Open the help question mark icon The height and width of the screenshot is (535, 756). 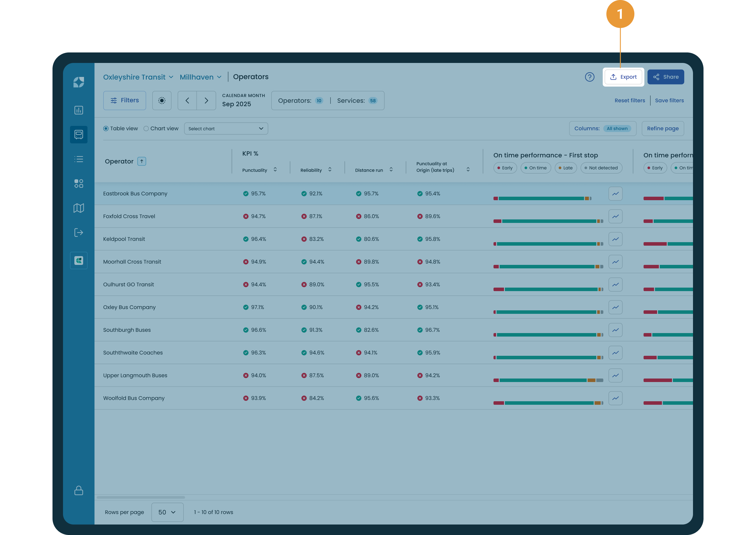click(589, 77)
